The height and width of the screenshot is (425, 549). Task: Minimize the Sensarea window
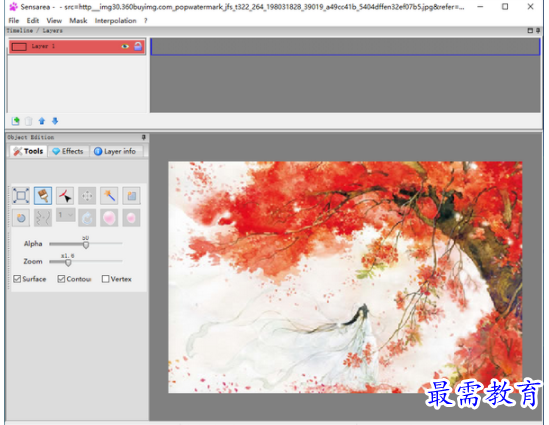click(480, 7)
